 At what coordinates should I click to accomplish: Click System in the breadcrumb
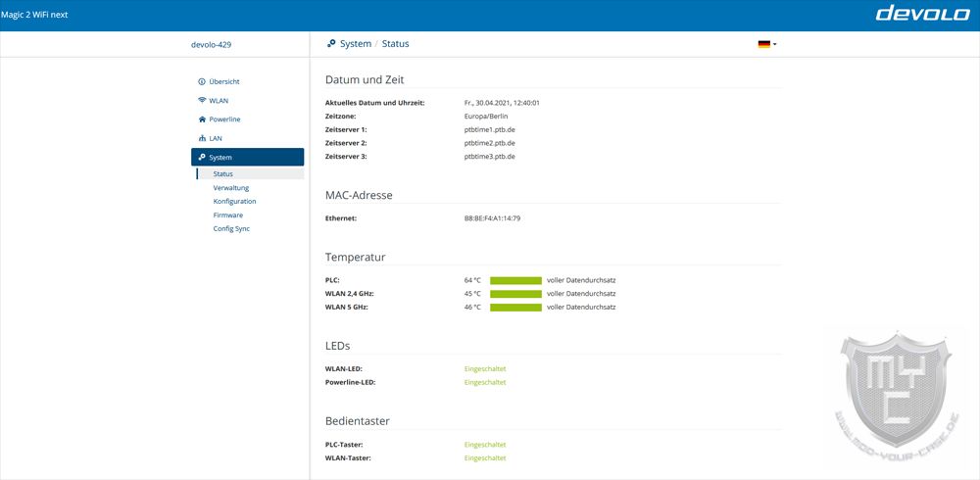click(x=356, y=44)
